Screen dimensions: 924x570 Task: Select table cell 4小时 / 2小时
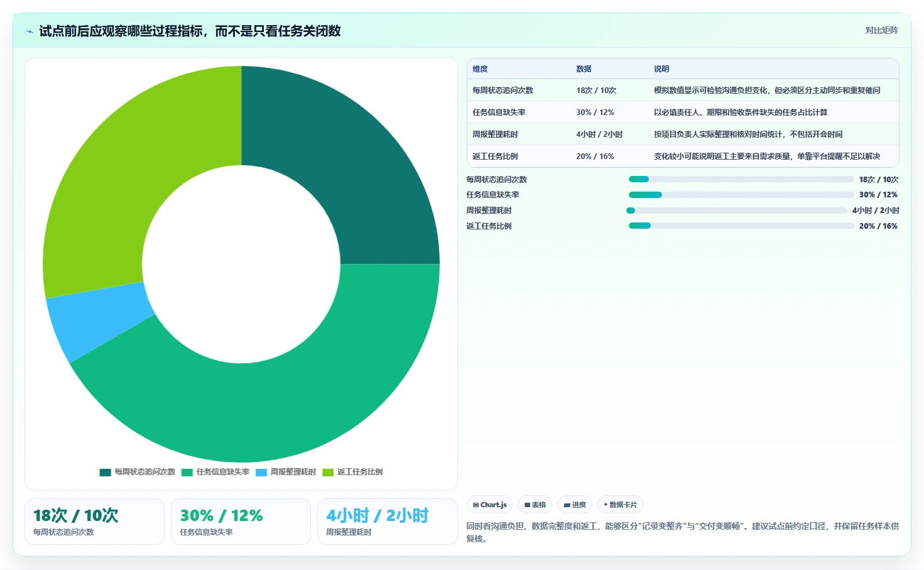(x=600, y=134)
